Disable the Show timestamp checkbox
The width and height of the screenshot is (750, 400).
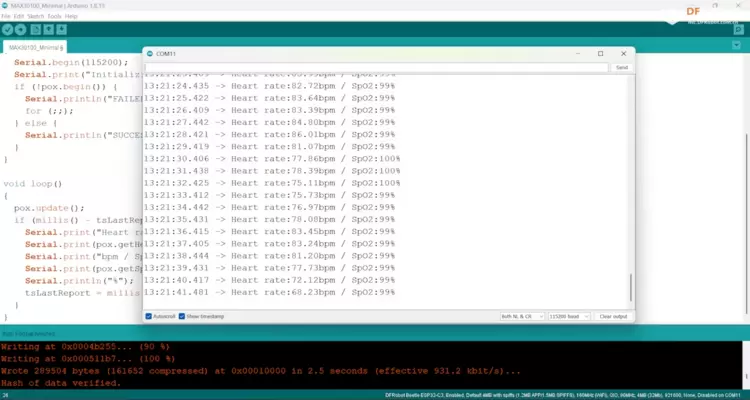click(182, 316)
